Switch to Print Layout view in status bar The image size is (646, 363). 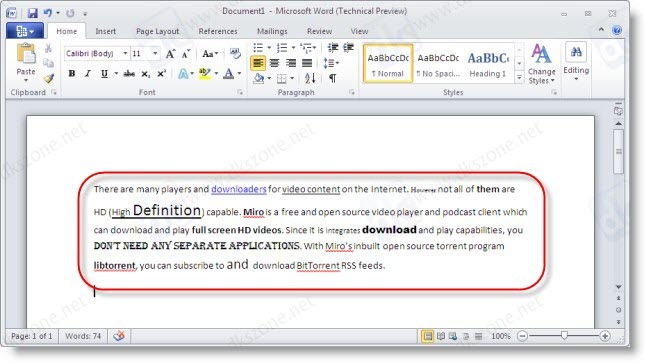pyautogui.click(x=428, y=336)
